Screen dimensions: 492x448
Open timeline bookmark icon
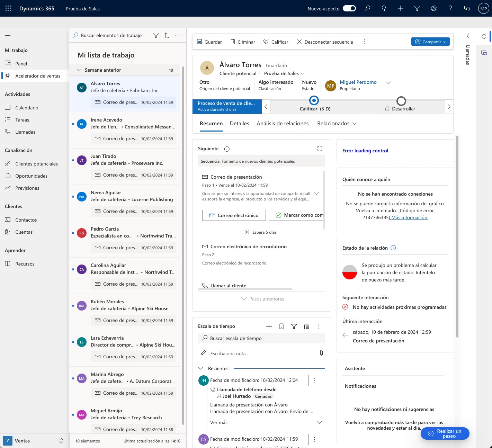[281, 326]
